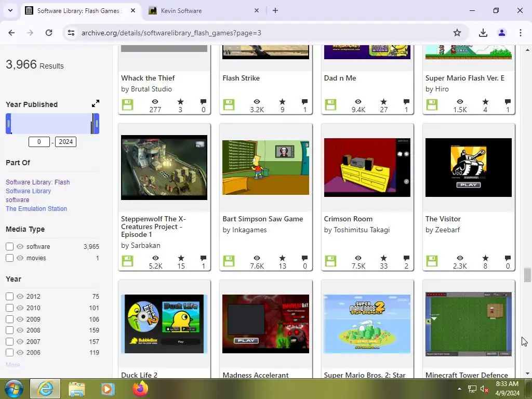Open the Software Library link
The image size is (532, 399).
coord(28,191)
